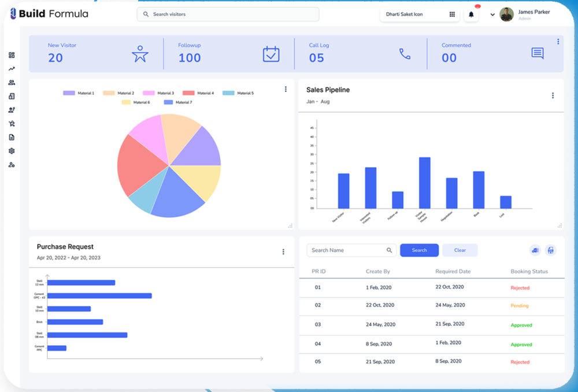Click the print icon above Booking Status
The width and height of the screenshot is (578, 392).
pos(550,250)
